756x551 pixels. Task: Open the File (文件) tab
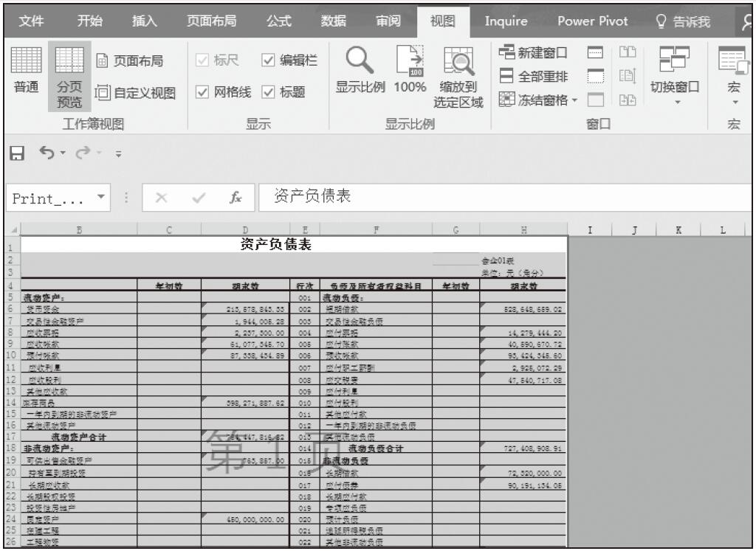[x=31, y=21]
